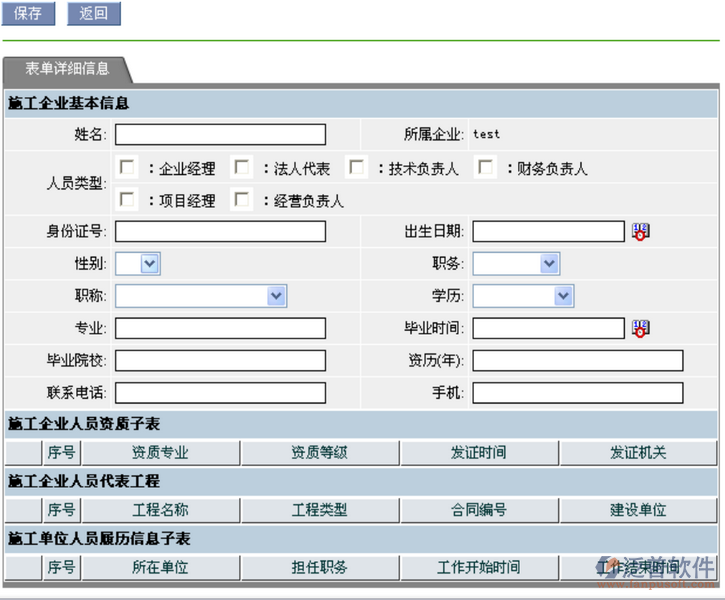Open calendar picker for 毕业时间
The height and width of the screenshot is (600, 725).
tap(640, 328)
